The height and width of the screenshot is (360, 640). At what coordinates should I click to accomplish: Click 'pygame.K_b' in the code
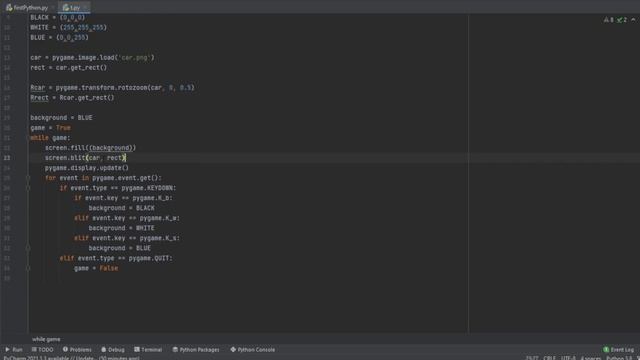(x=152, y=198)
